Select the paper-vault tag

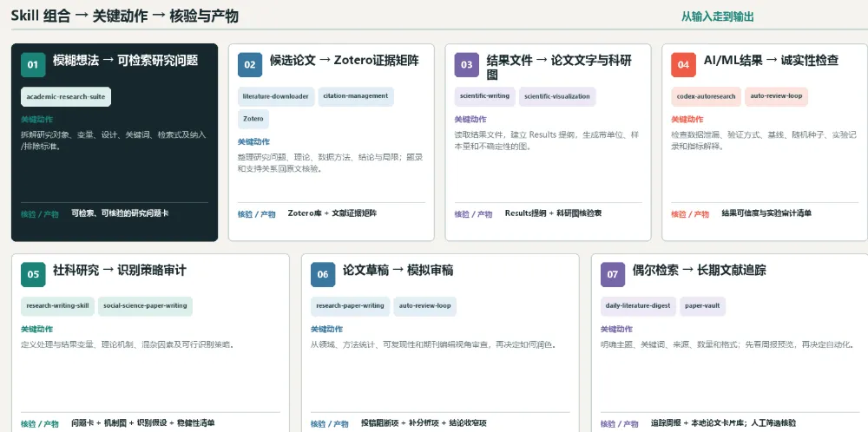click(702, 306)
